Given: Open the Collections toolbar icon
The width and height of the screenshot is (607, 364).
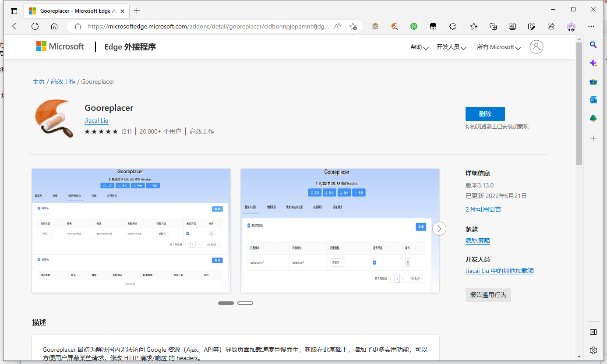Looking at the screenshot, I should pos(493,26).
